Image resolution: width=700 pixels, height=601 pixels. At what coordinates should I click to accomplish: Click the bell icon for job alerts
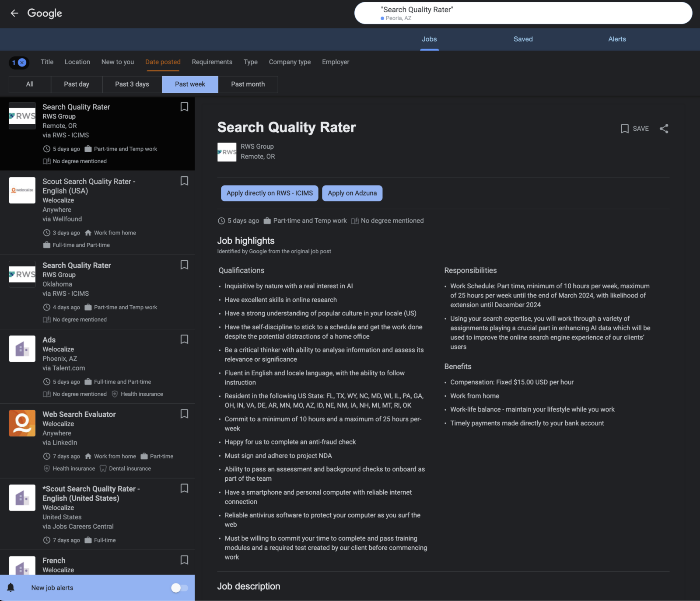pos(11,587)
